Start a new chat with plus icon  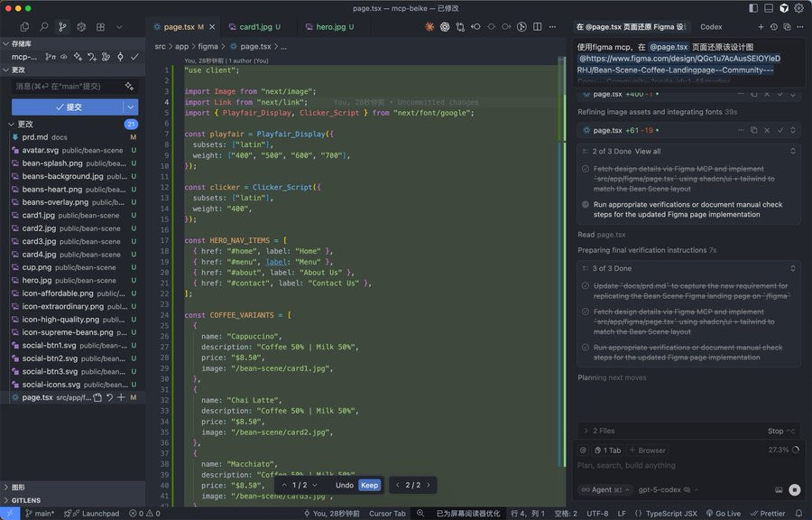coord(761,27)
